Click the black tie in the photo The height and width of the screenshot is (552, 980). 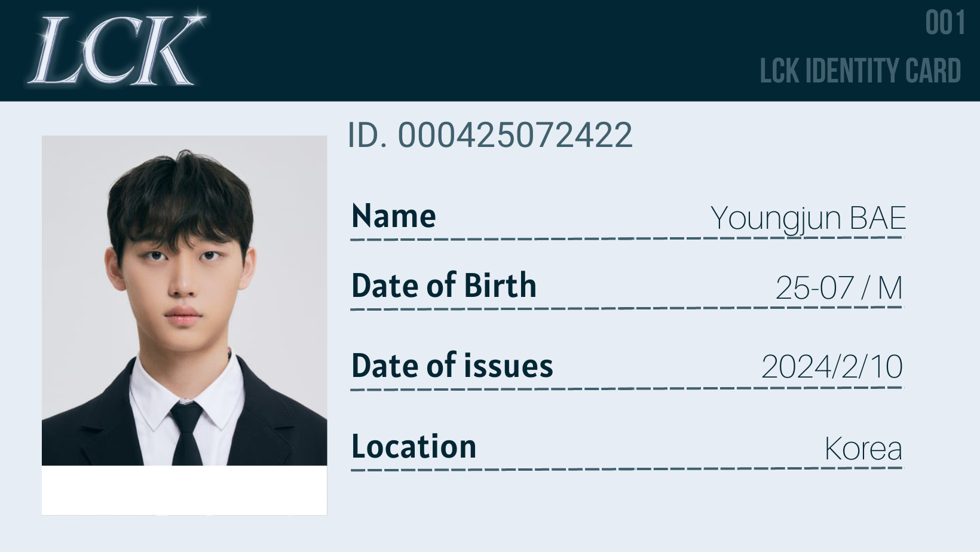point(186,433)
